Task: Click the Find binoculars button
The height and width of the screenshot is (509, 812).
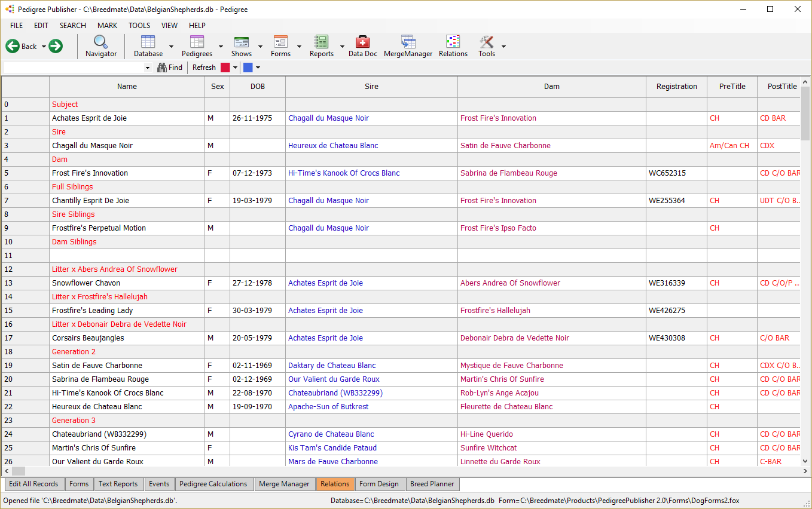Action: point(170,68)
